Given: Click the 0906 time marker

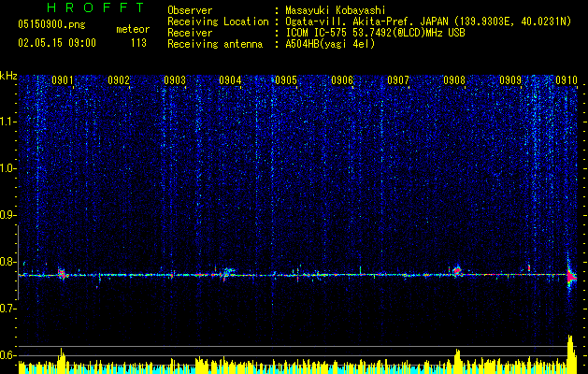Looking at the screenshot, I should coord(342,80).
